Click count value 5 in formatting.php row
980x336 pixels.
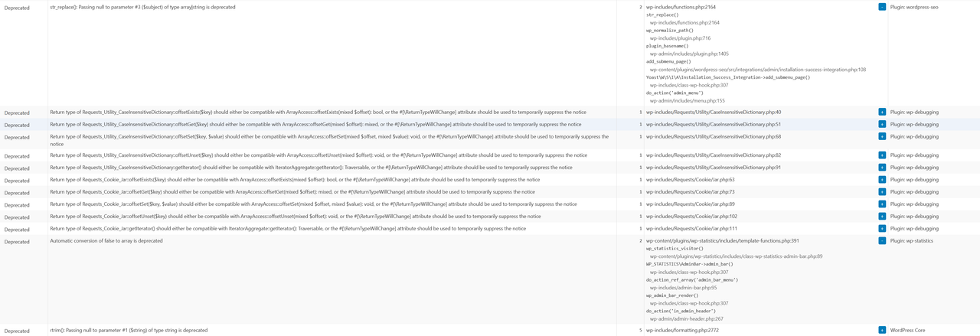(x=641, y=331)
